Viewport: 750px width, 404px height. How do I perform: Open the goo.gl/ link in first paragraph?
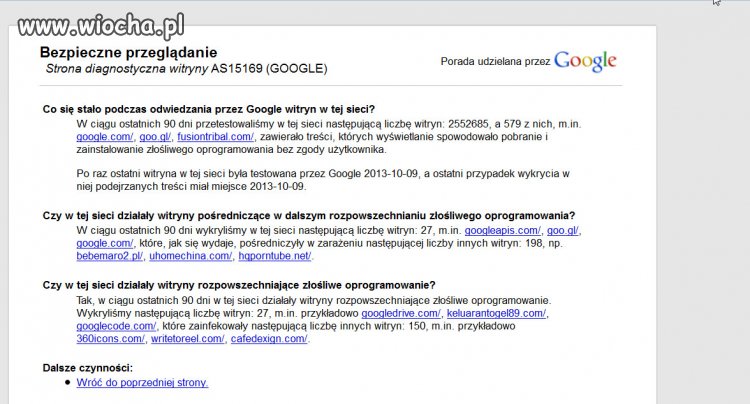click(155, 137)
